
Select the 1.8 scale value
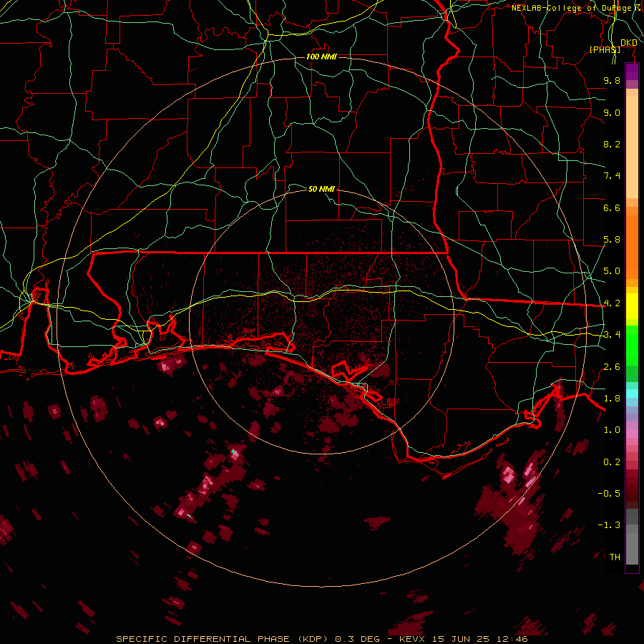(612, 399)
